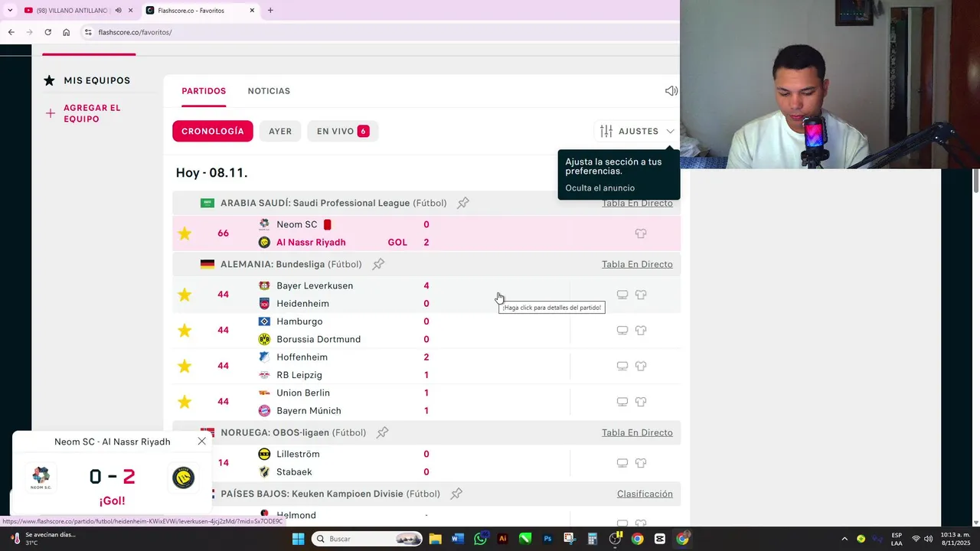Open Clasificación for Keuken Kampioen Divisie
Viewport: 980px width, 551px height.
point(645,494)
